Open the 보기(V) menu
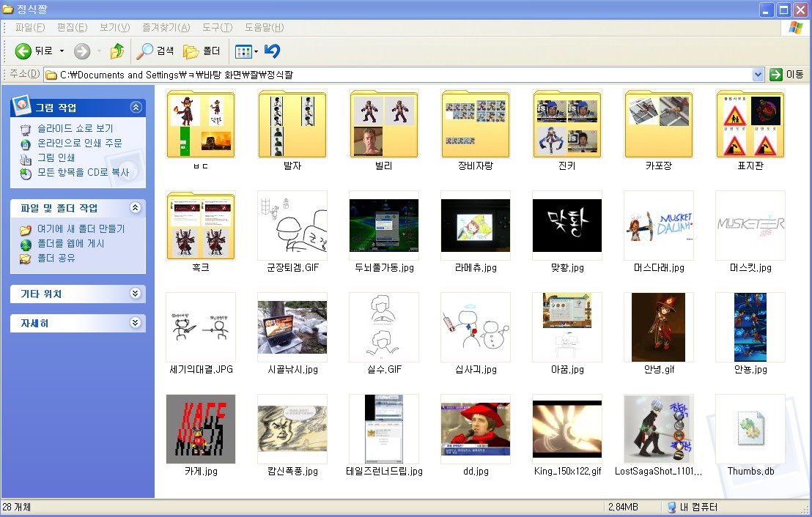This screenshot has height=517, width=812. [114, 27]
